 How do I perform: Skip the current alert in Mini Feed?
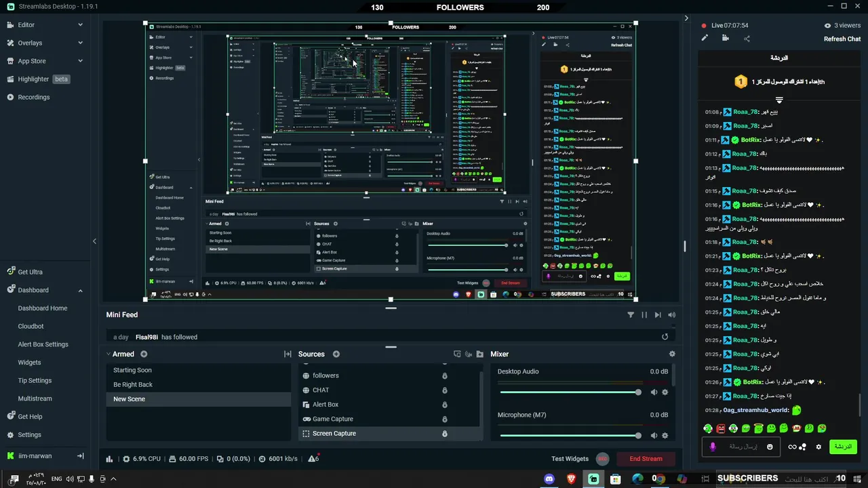(x=658, y=315)
